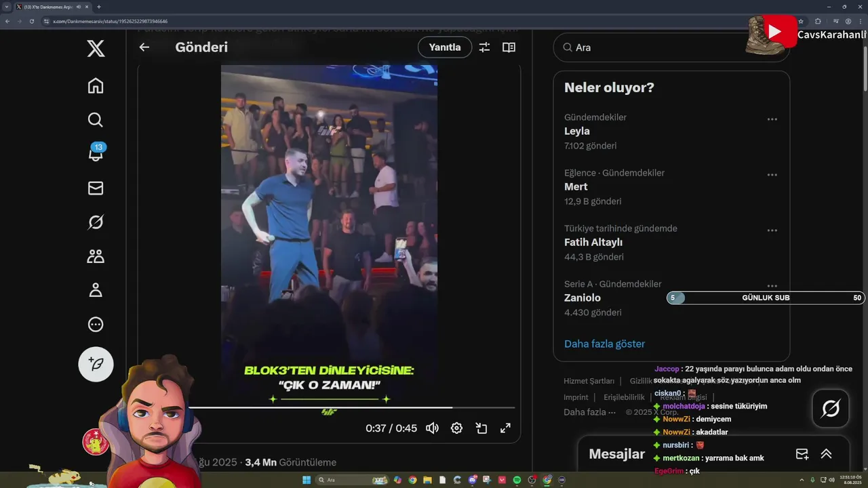
Task: Open Daha fazla footer menu
Action: point(589,412)
